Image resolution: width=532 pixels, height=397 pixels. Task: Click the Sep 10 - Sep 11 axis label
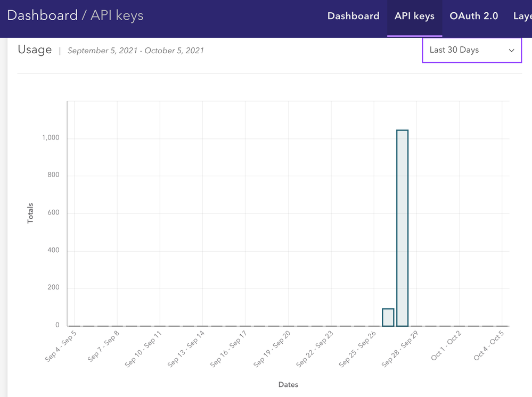tap(144, 349)
